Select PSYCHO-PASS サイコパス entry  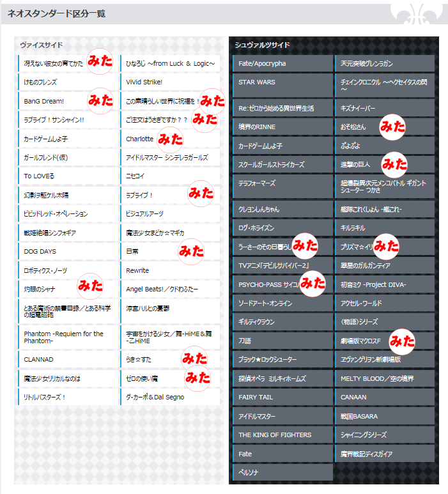pyautogui.click(x=283, y=284)
